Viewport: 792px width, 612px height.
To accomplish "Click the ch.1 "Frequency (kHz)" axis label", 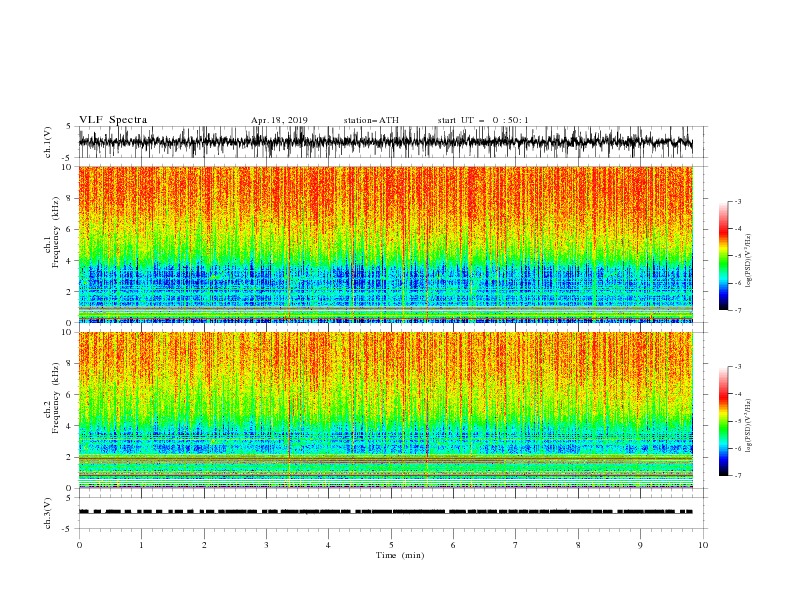I will point(56,232).
